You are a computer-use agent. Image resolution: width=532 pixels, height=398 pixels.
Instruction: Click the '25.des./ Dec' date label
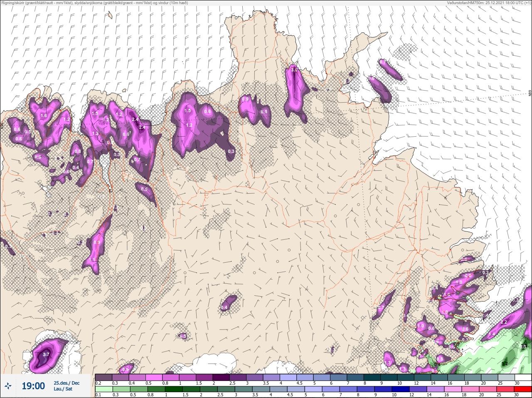click(x=66, y=383)
